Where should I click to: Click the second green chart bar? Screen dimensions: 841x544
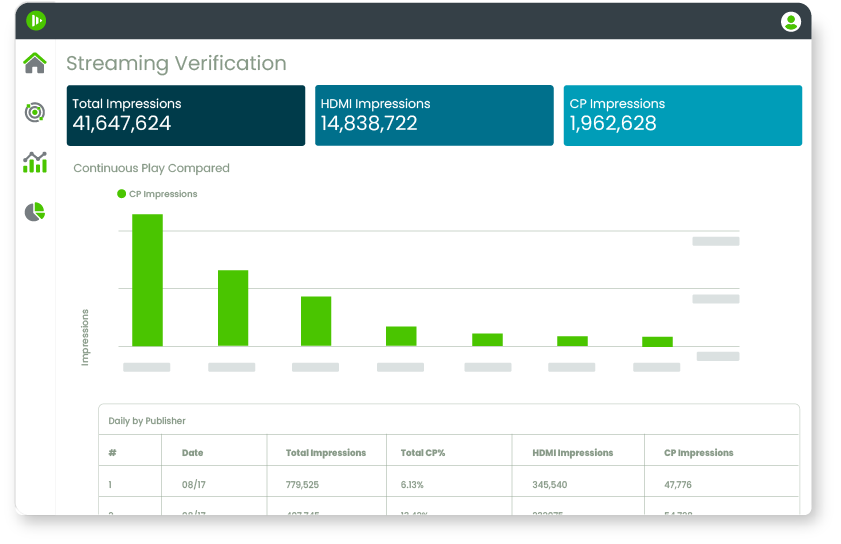click(x=233, y=308)
